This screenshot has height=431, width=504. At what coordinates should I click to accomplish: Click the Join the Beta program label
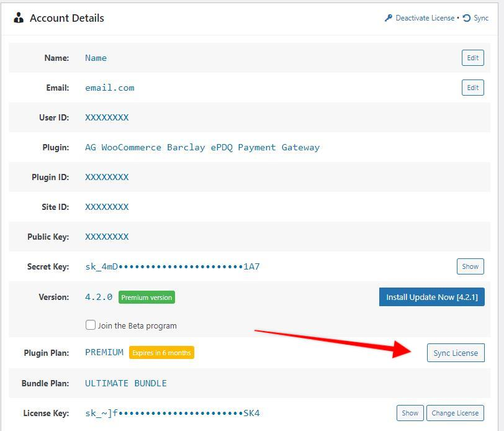[x=137, y=326]
